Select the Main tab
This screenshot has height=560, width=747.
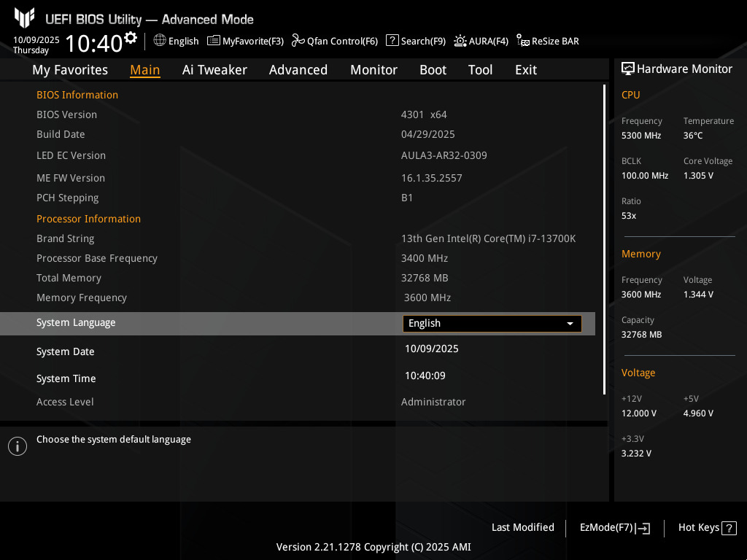click(x=145, y=70)
